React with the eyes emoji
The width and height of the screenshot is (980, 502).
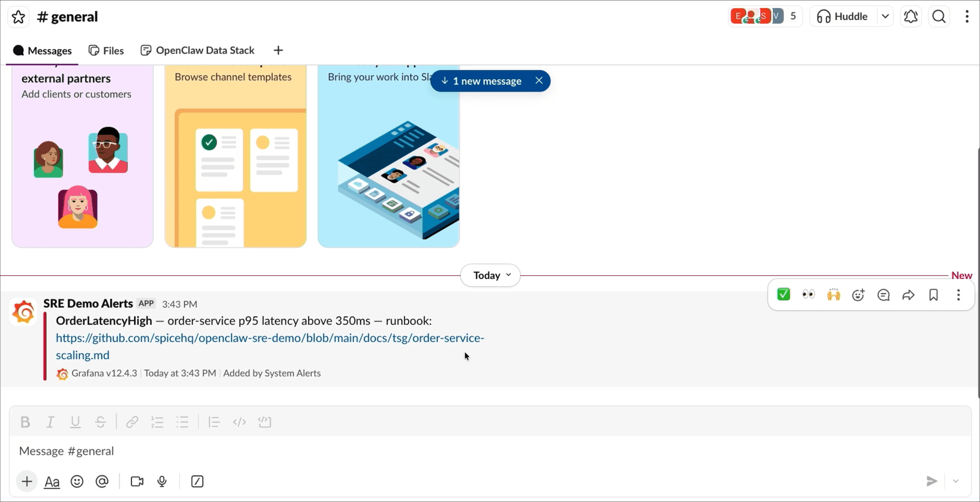coord(808,295)
